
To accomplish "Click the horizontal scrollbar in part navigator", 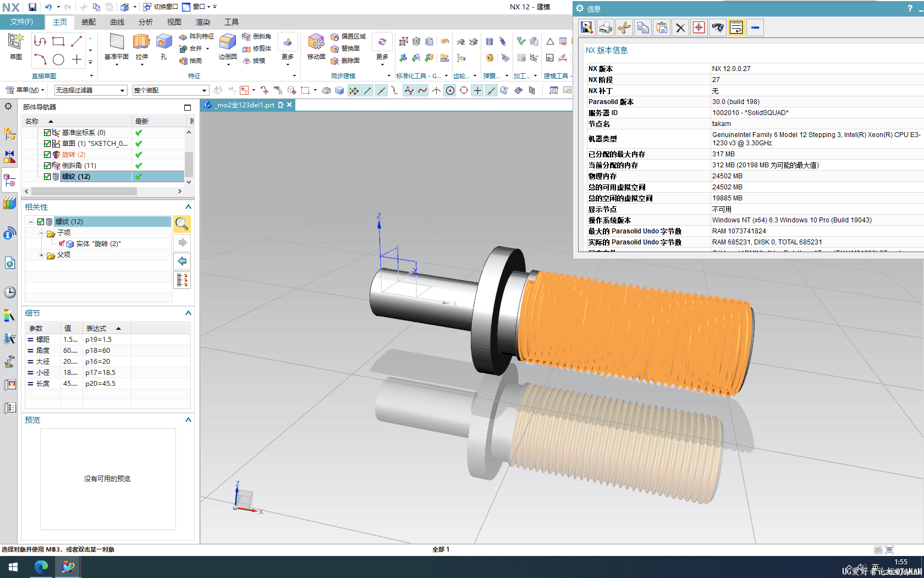I will coord(84,192).
